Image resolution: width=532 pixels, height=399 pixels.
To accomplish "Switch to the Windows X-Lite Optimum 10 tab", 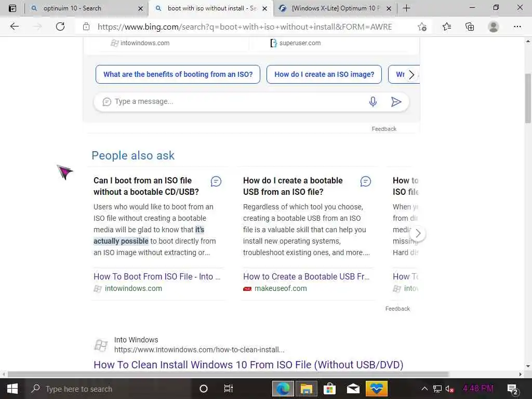I will (x=335, y=8).
